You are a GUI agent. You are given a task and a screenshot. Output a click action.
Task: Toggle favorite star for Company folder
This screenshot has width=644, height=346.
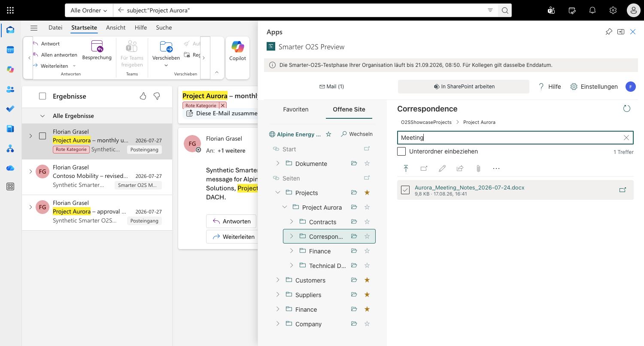point(367,324)
